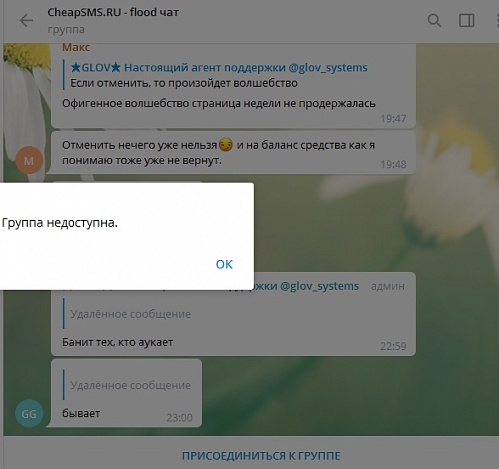
Task: Open the CheapSMS.RU - flood чат title
Action: coord(113,12)
